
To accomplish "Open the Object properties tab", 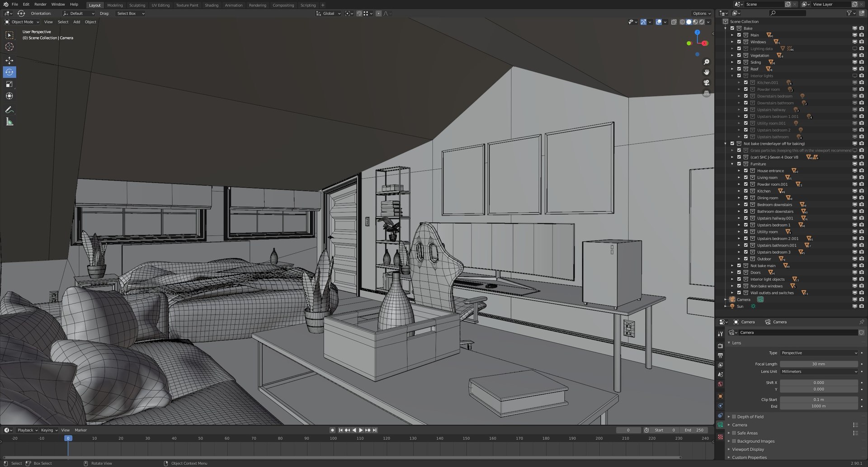I will (720, 396).
